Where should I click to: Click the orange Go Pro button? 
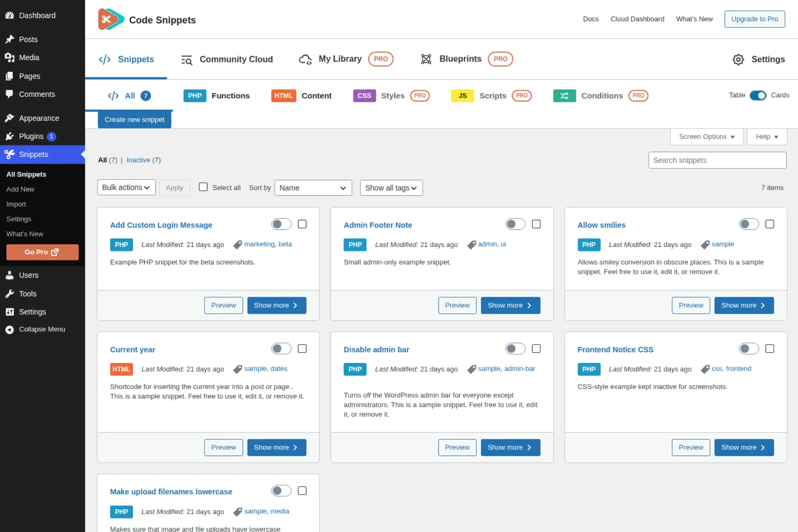coord(42,252)
